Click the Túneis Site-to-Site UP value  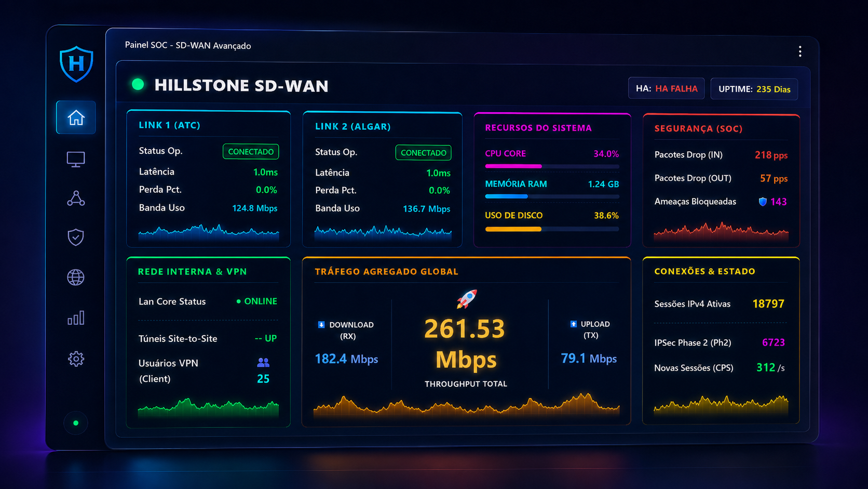coord(266,338)
